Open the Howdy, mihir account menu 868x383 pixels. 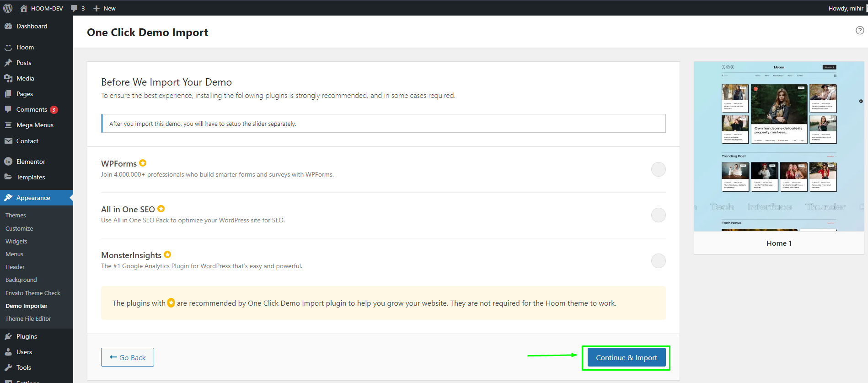(846, 8)
